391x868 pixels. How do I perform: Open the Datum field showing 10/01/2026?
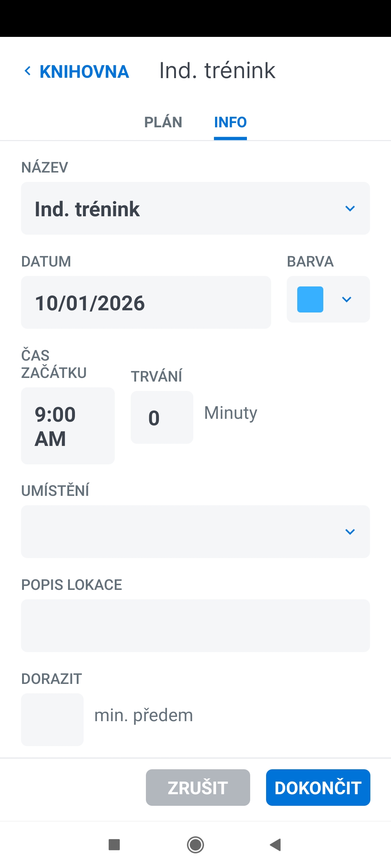[x=146, y=302]
